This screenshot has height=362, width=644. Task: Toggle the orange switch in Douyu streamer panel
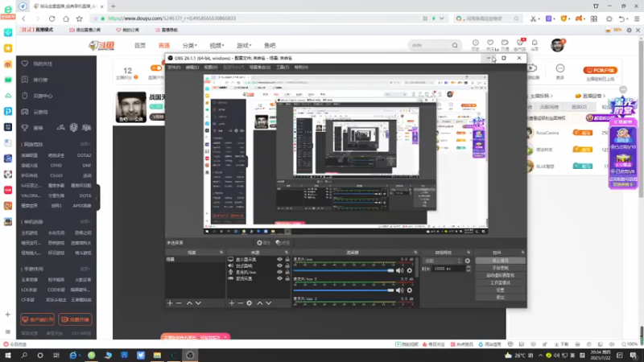156,68
